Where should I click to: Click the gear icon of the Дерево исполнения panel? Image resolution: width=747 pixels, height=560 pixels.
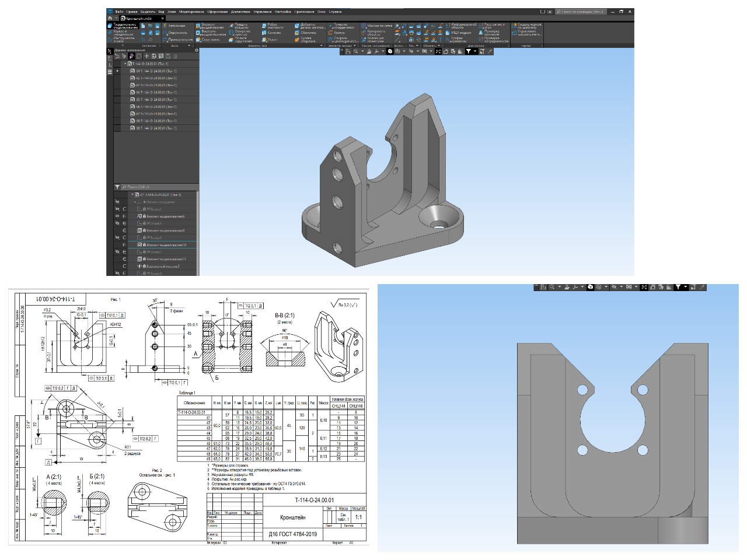point(197,50)
